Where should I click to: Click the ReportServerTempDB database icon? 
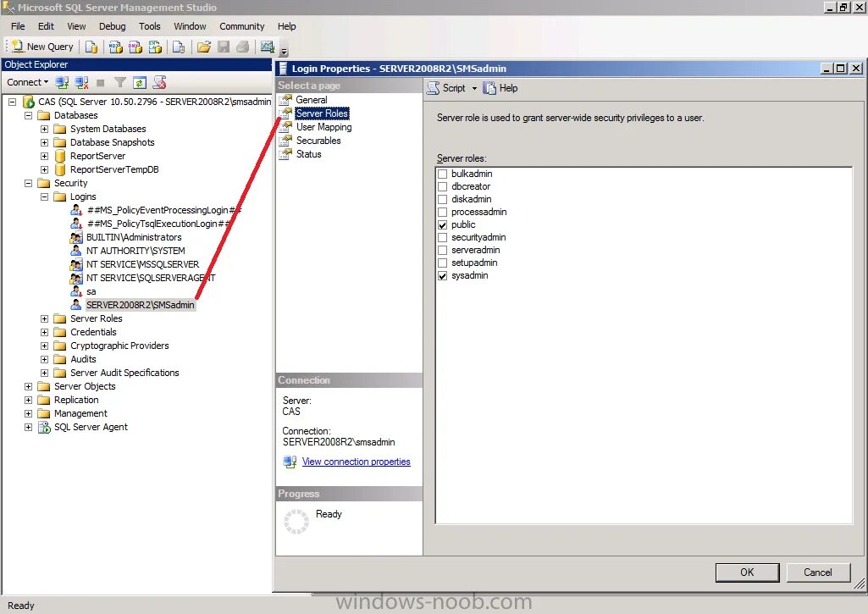coord(60,169)
